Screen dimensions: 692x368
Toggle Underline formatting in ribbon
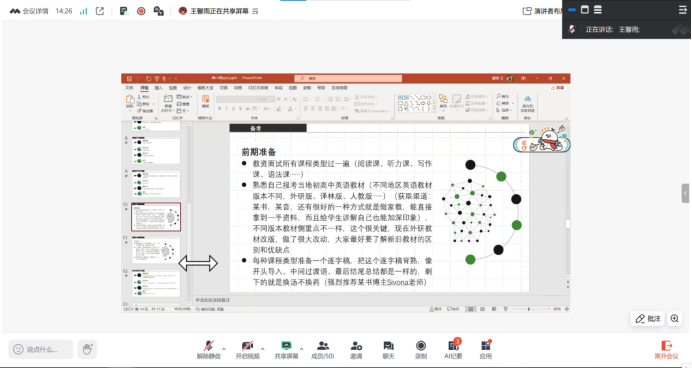233,109
